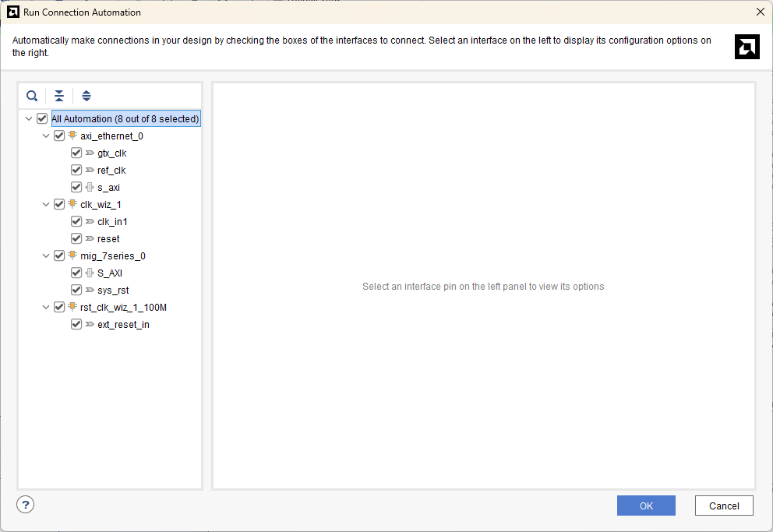Click the Collapse All toolbar icon

tap(59, 96)
